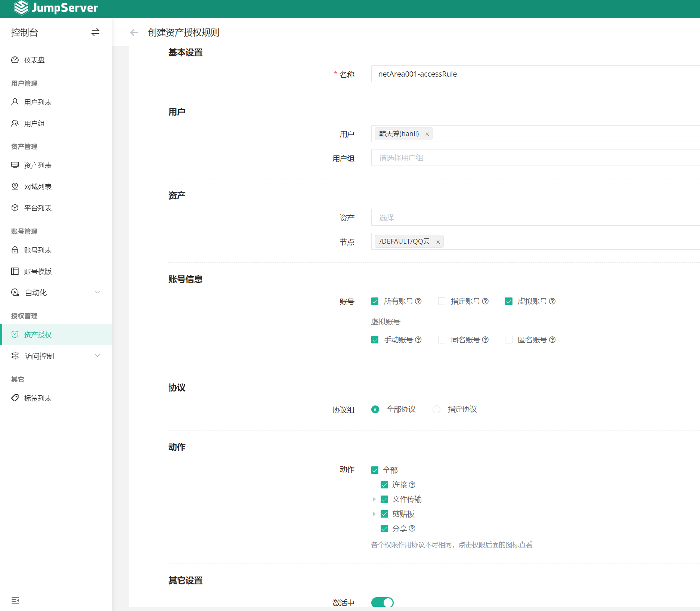Click the JumpServer logo
The image size is (700, 611).
(x=56, y=8)
